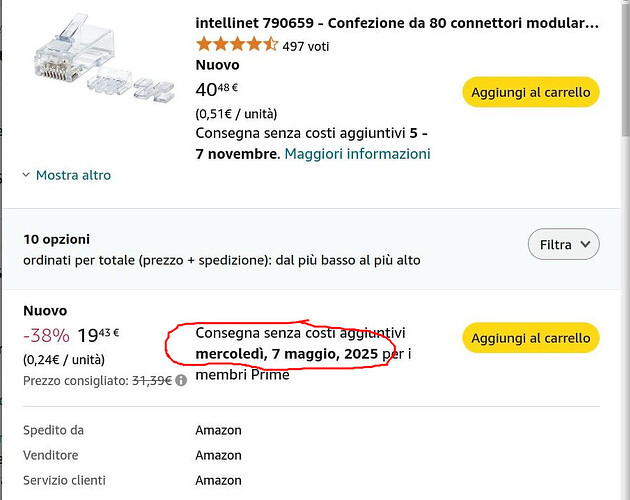
Task: Click the 497 voti ratings count
Action: point(305,46)
